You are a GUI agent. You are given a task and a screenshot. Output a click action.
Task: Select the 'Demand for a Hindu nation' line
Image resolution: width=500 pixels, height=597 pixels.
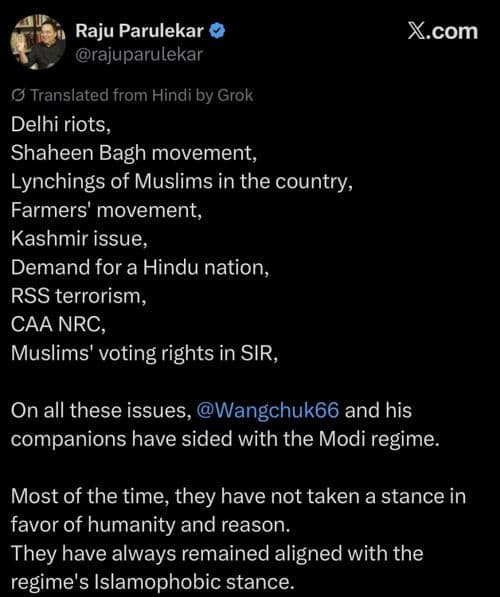pyautogui.click(x=140, y=267)
